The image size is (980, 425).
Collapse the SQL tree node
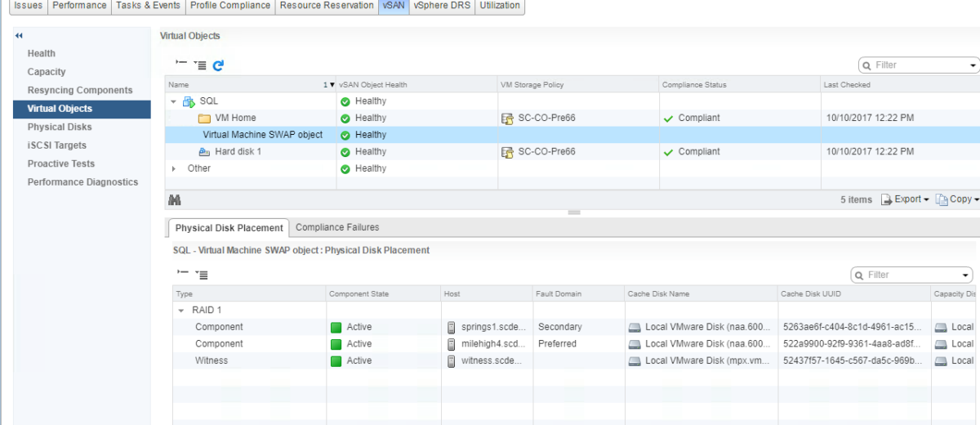(173, 101)
